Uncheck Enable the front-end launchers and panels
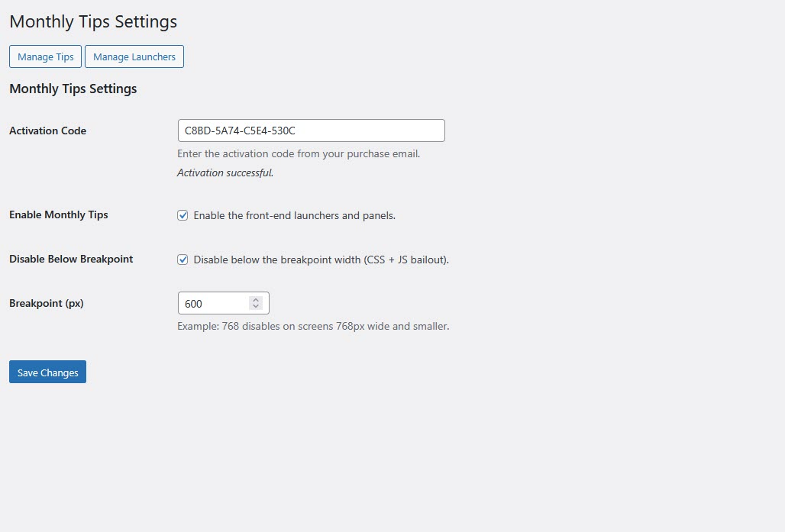785x532 pixels. click(183, 215)
